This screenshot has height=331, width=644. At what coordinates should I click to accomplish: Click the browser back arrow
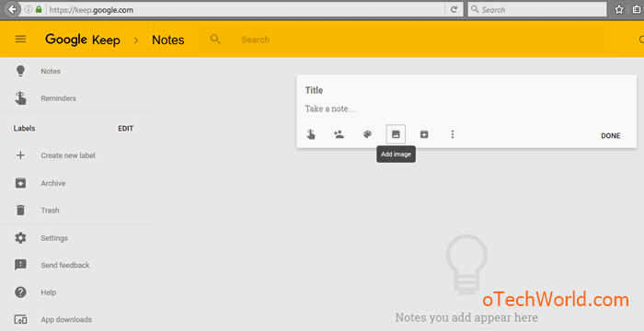(x=13, y=9)
